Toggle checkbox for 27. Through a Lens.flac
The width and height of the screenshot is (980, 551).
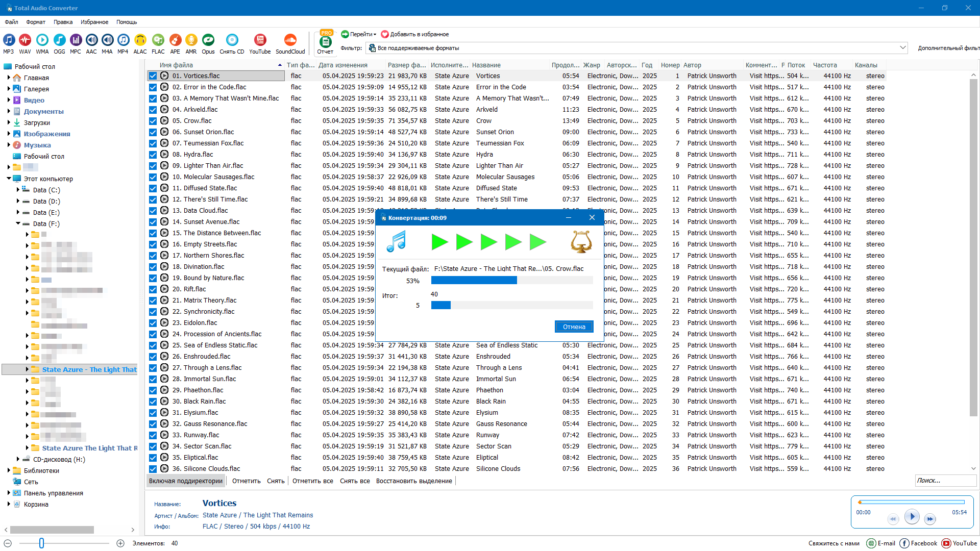[153, 368]
